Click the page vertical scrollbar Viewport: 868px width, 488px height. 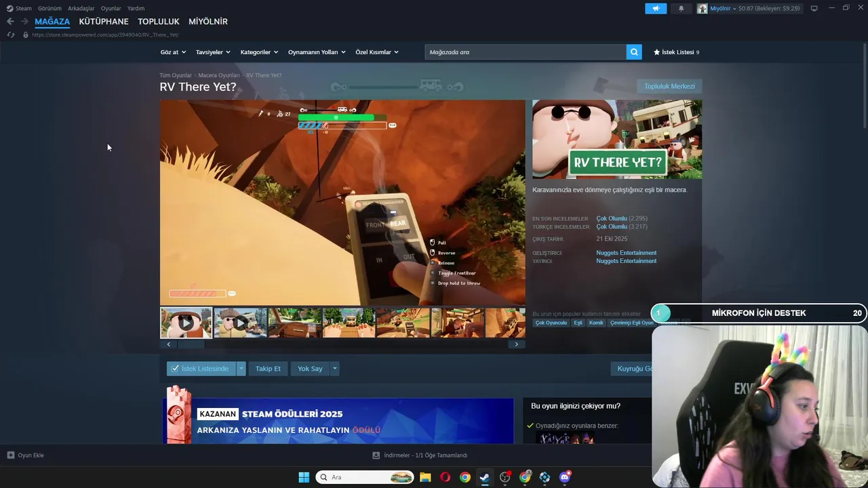click(865, 85)
